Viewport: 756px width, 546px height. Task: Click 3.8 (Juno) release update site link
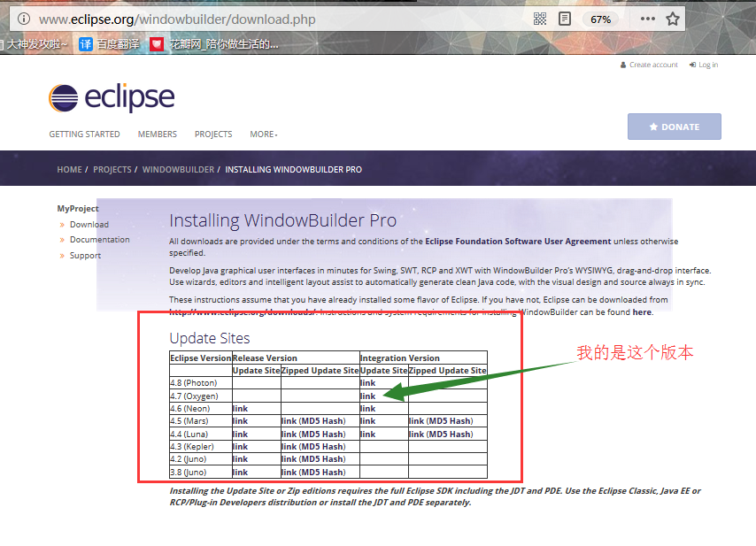coord(240,473)
